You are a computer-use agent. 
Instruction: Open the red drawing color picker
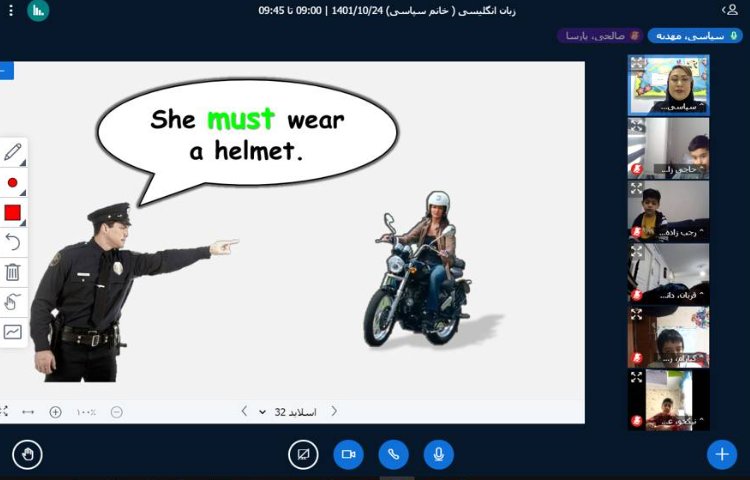13,213
